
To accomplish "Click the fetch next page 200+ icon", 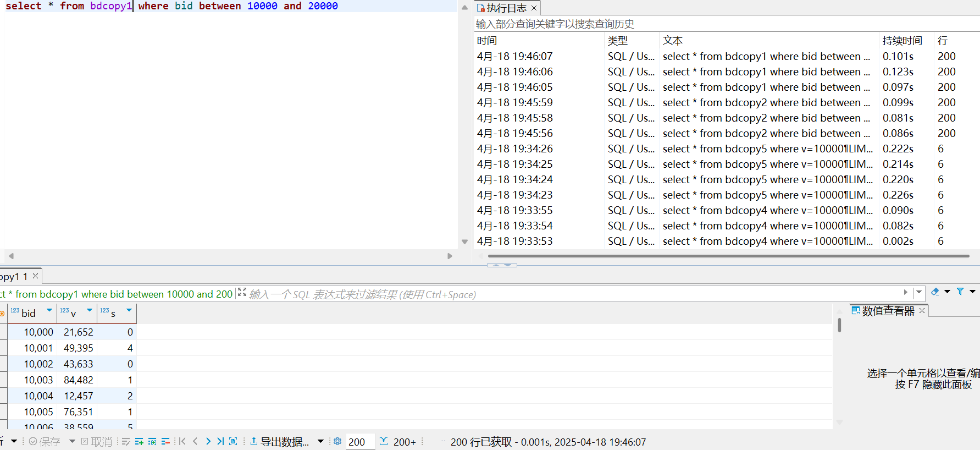I will (384, 441).
